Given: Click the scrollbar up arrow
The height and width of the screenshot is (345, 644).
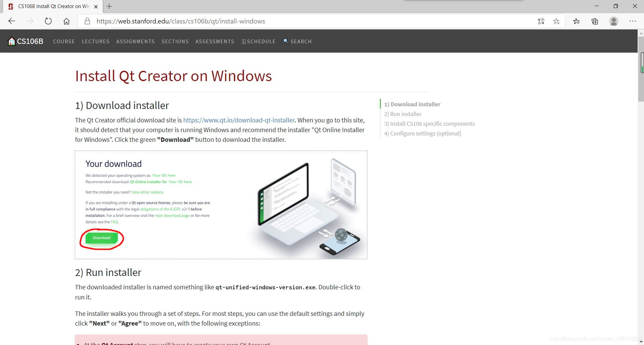Looking at the screenshot, I should [x=641, y=33].
